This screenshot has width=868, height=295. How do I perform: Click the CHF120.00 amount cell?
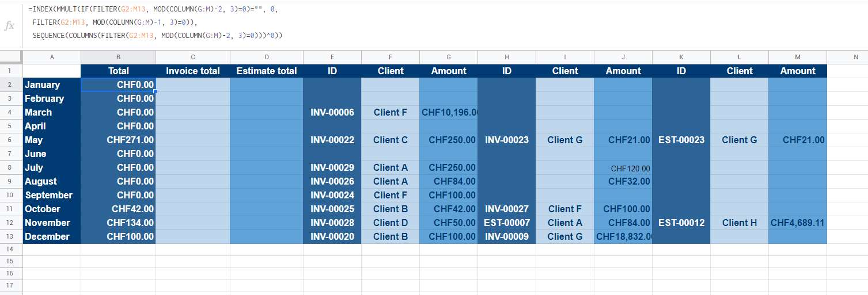(x=623, y=167)
